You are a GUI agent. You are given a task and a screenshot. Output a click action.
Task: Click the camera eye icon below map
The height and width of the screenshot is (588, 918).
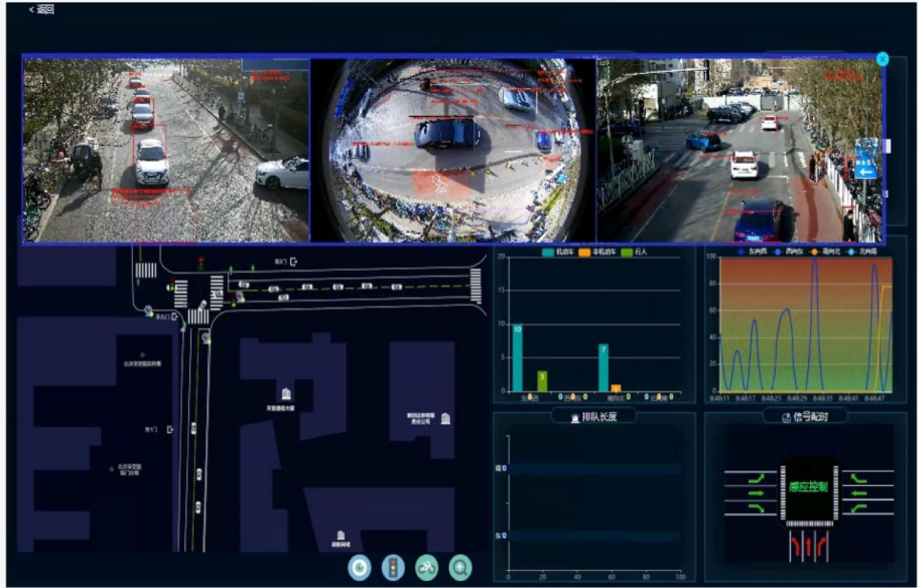359,568
